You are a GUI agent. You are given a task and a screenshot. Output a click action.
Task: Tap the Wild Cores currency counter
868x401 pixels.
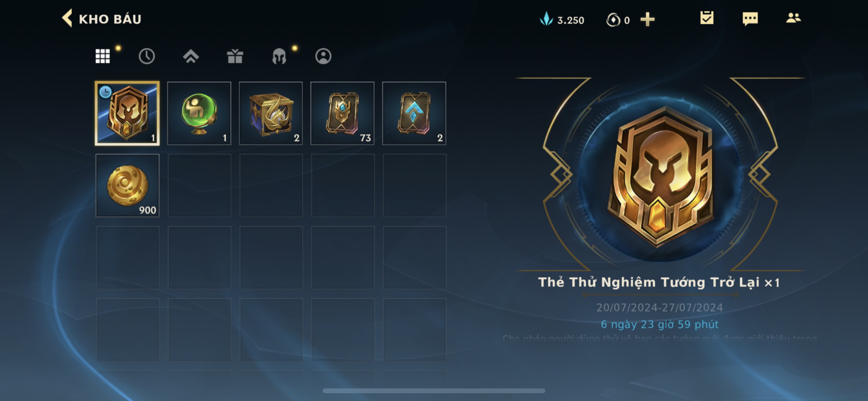tap(618, 20)
